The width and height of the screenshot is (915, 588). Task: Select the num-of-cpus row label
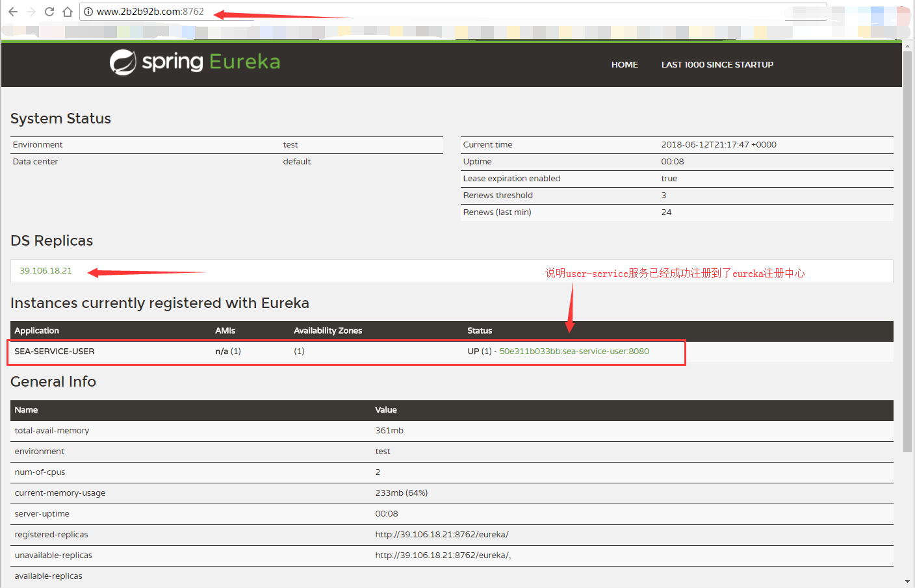pos(40,472)
